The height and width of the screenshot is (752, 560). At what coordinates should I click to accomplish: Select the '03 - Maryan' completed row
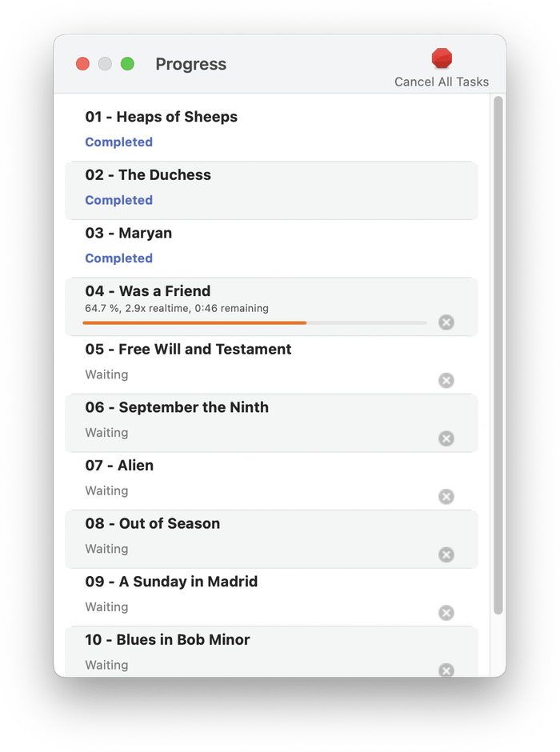pyautogui.click(x=271, y=249)
